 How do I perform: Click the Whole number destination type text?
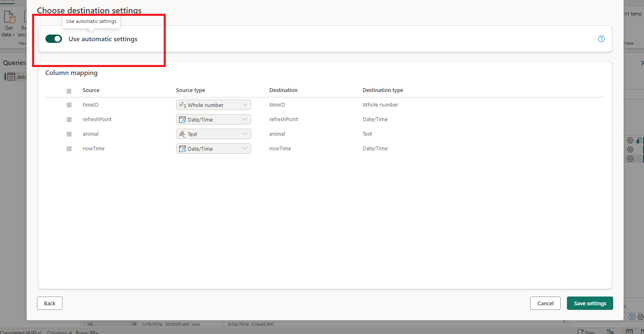pyautogui.click(x=380, y=105)
